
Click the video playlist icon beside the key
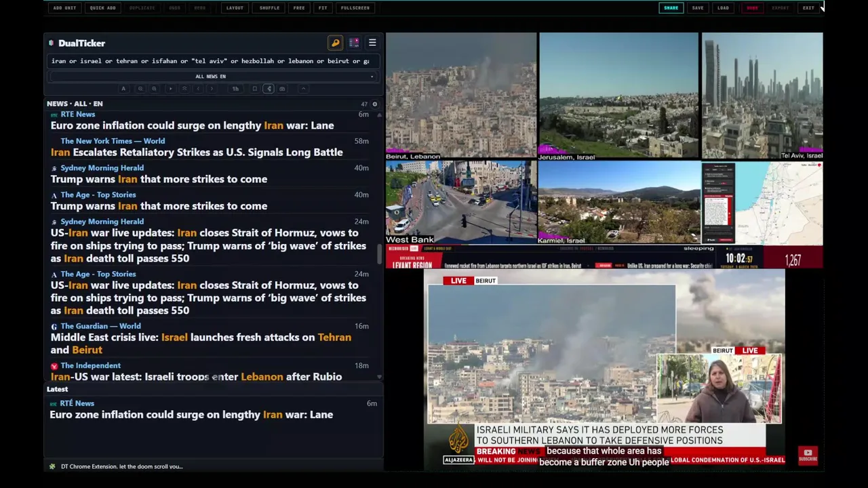point(354,43)
